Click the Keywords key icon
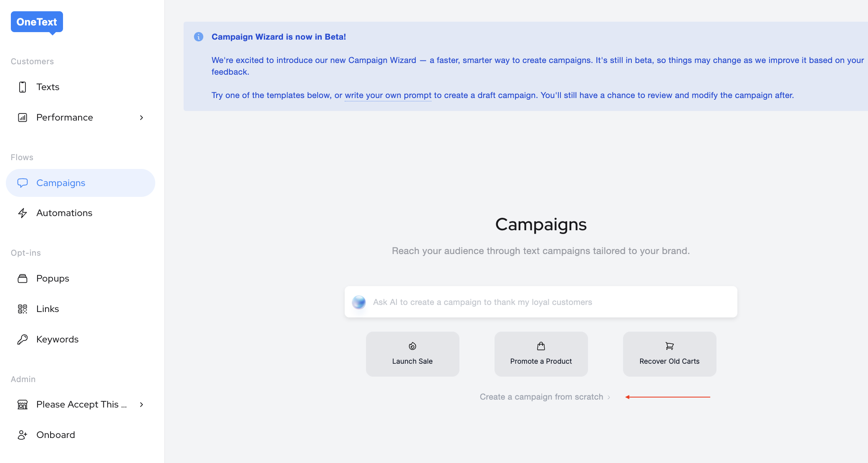The width and height of the screenshot is (868, 463). [x=23, y=340]
